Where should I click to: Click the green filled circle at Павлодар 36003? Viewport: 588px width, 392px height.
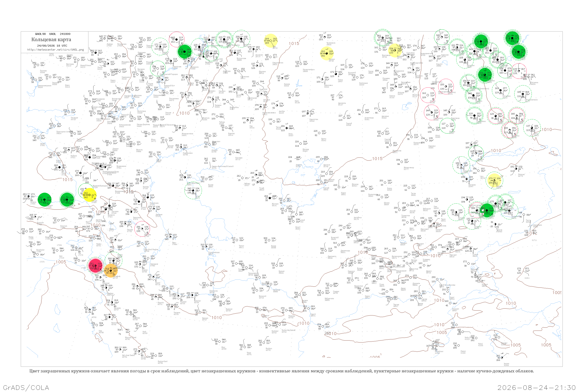(485, 75)
